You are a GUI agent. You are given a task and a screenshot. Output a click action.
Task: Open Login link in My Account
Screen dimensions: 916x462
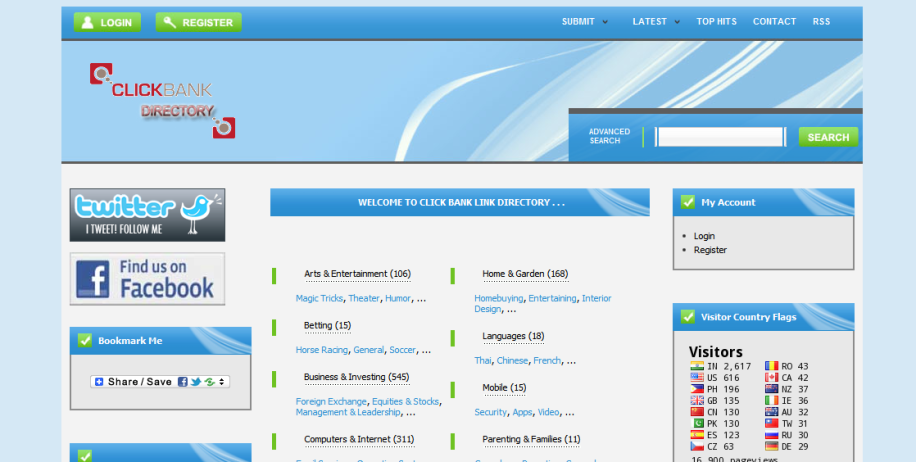tap(704, 236)
